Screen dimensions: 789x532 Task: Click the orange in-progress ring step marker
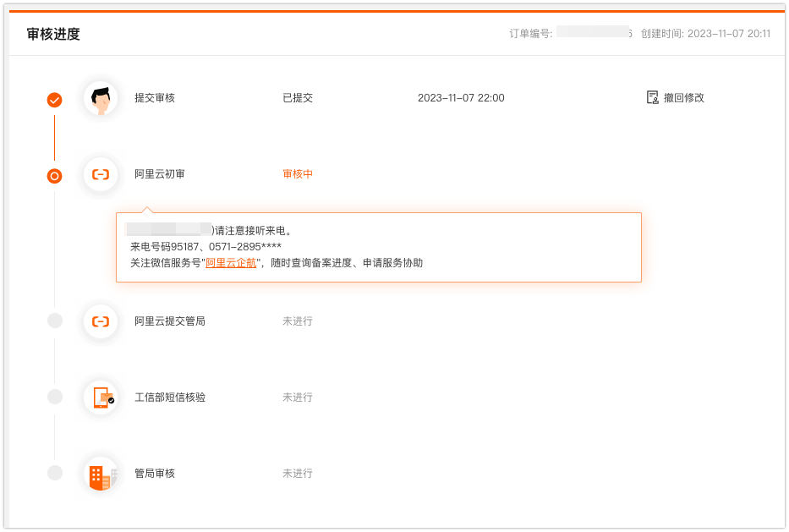pyautogui.click(x=54, y=176)
